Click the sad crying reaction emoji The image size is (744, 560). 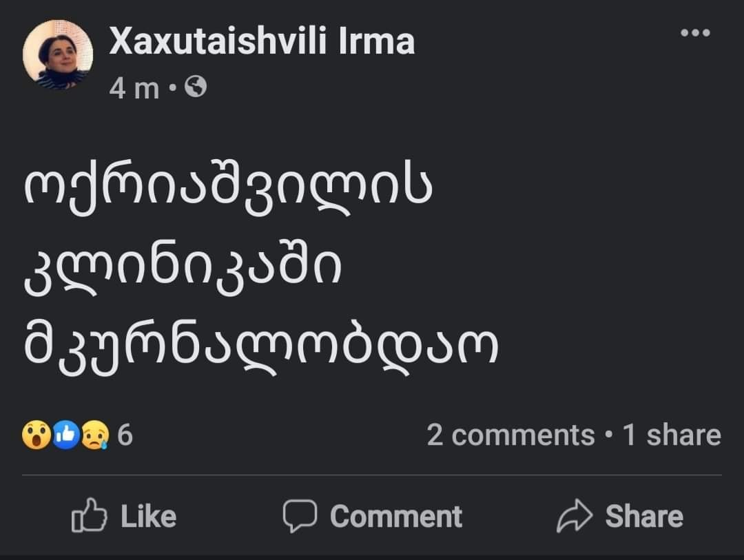point(94,435)
